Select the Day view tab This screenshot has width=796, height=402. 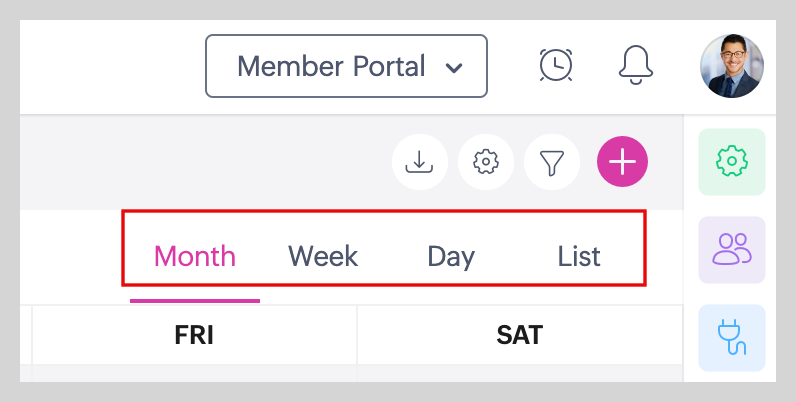click(451, 256)
